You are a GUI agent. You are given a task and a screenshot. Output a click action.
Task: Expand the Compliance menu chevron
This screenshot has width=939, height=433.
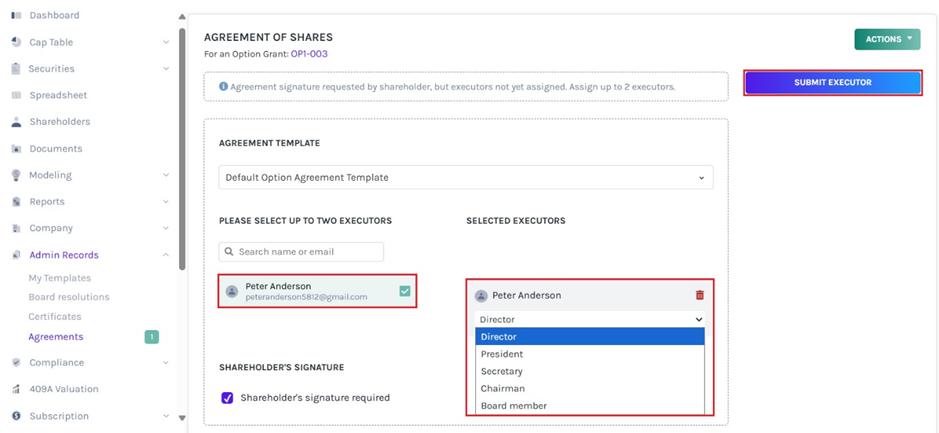tap(166, 362)
